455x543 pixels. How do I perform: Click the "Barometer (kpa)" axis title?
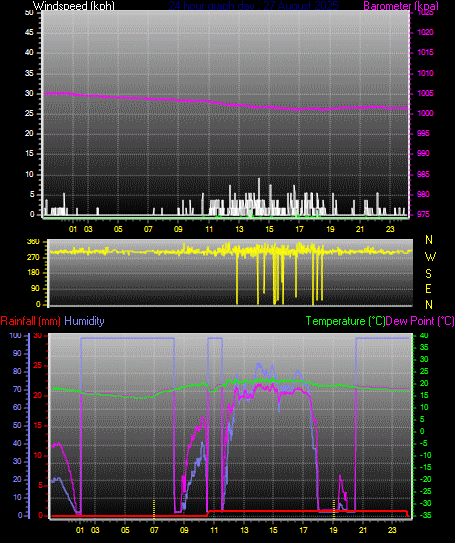coord(401,6)
